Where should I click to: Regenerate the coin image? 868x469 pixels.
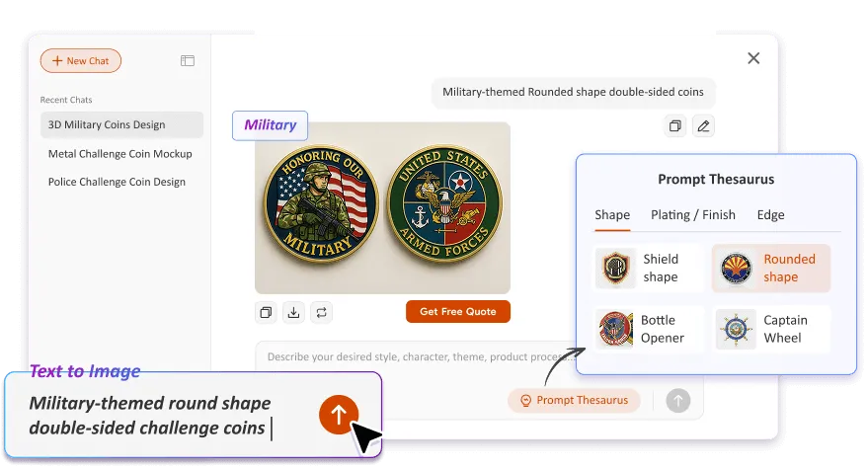click(322, 313)
